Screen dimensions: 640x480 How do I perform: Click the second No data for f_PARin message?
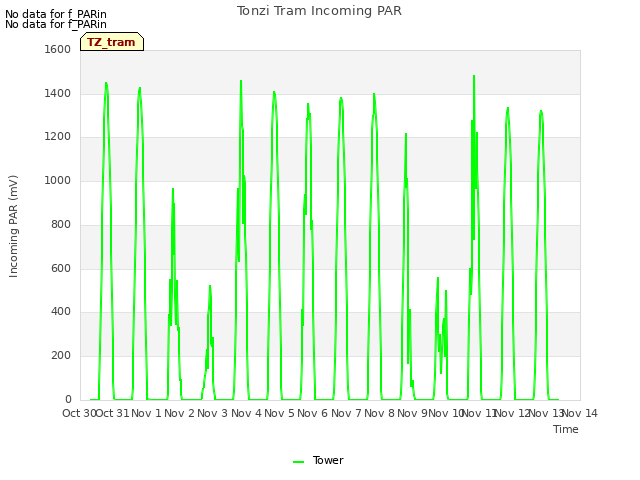pos(56,24)
